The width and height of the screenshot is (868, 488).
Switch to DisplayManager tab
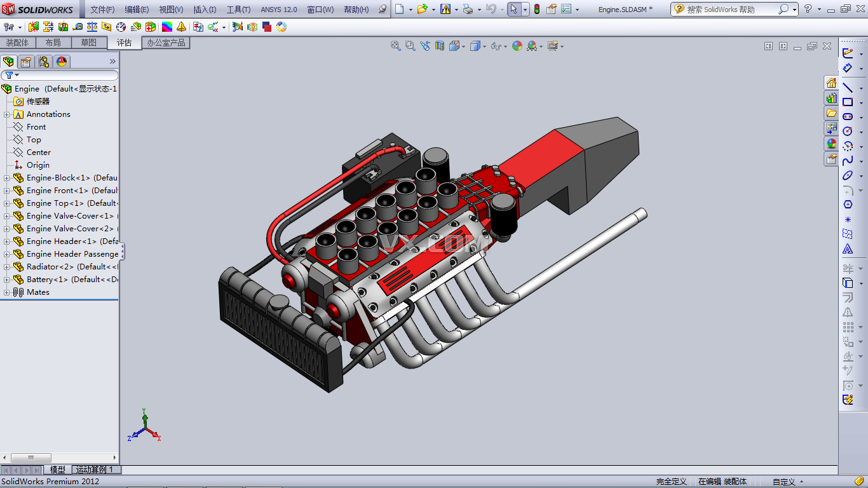click(62, 62)
